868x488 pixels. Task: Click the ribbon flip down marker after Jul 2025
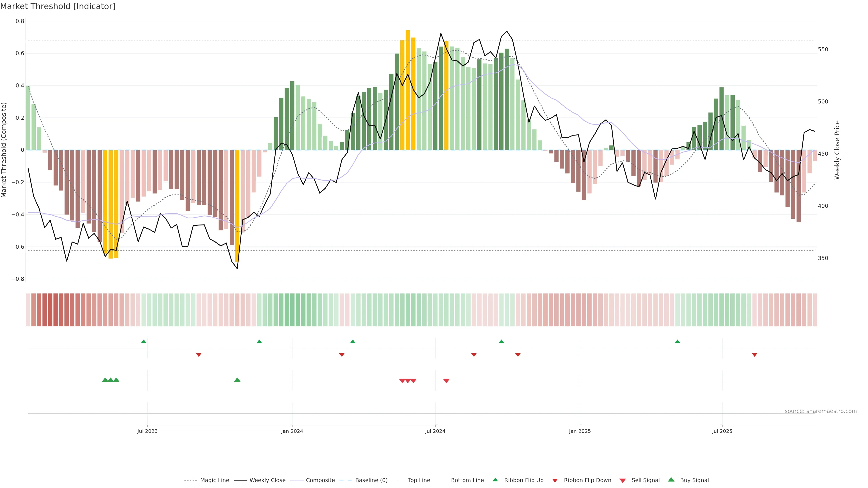tap(755, 355)
